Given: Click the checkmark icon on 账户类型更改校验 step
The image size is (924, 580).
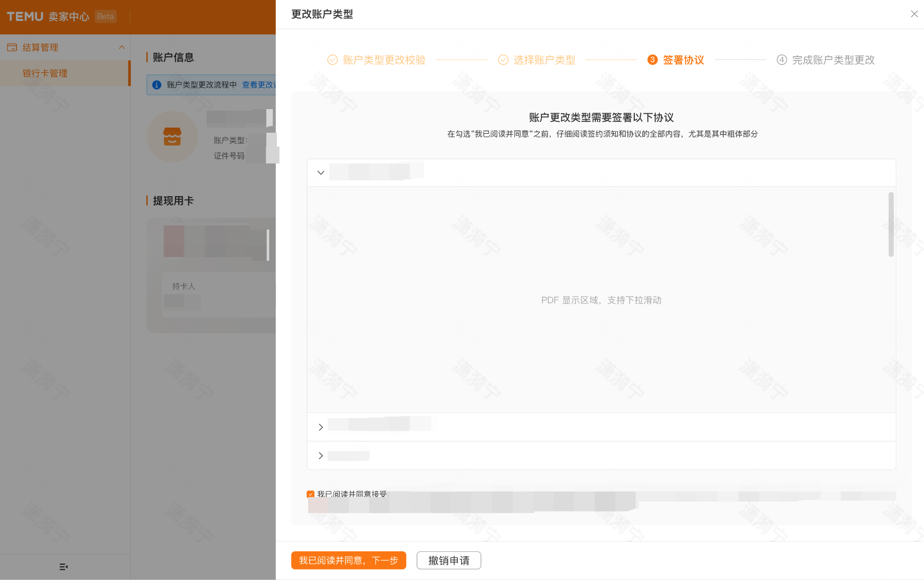Looking at the screenshot, I should (332, 59).
